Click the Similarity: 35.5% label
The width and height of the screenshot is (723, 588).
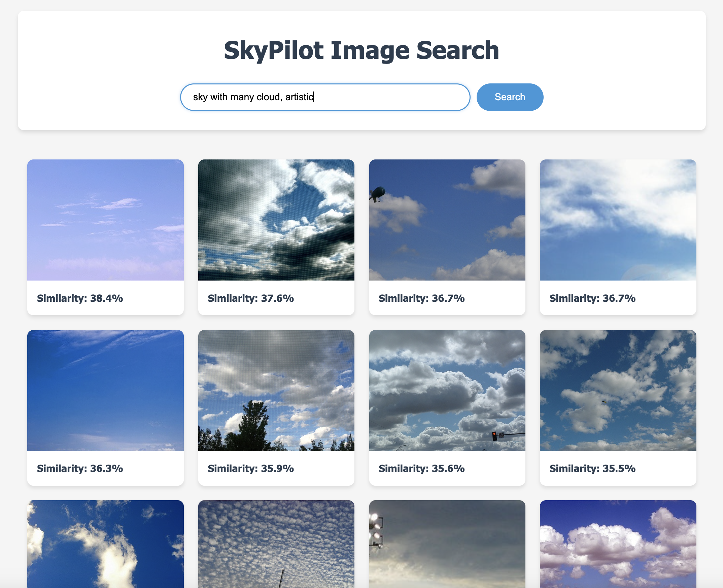pyautogui.click(x=592, y=469)
